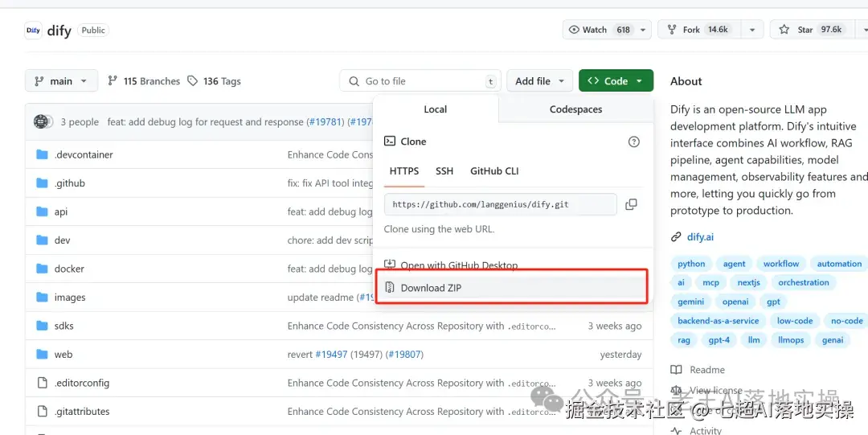Image resolution: width=868 pixels, height=435 pixels.
Task: Click the copy URL to clipboard icon
Action: click(x=631, y=204)
